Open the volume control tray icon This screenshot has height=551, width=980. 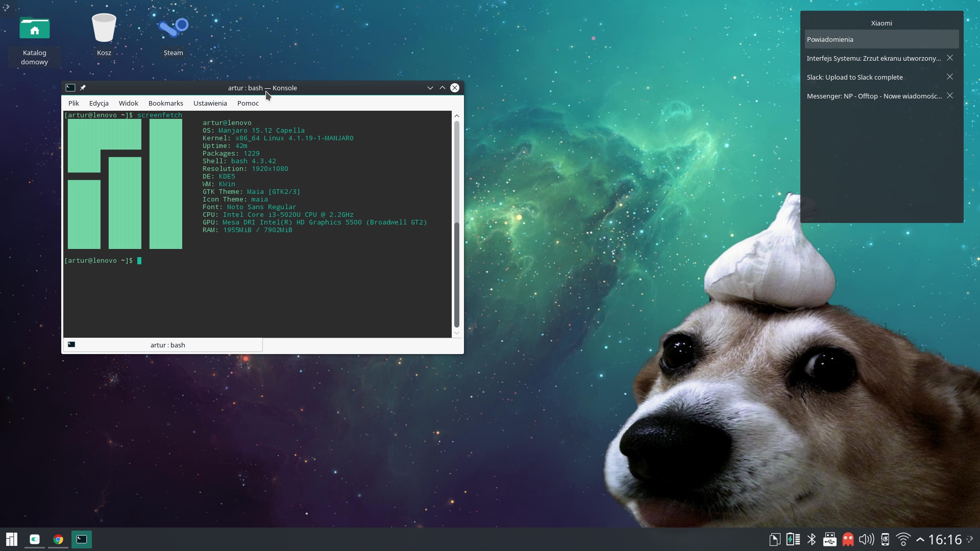pyautogui.click(x=866, y=539)
